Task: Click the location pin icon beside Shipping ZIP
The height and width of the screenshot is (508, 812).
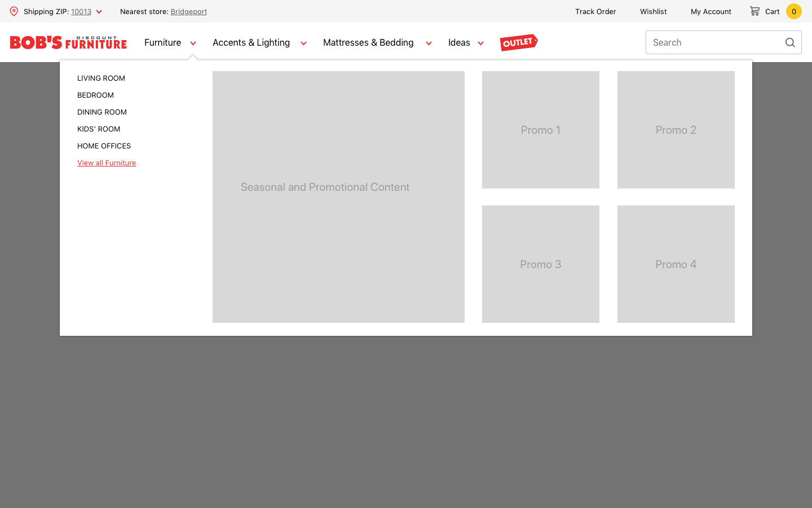Action: (14, 11)
